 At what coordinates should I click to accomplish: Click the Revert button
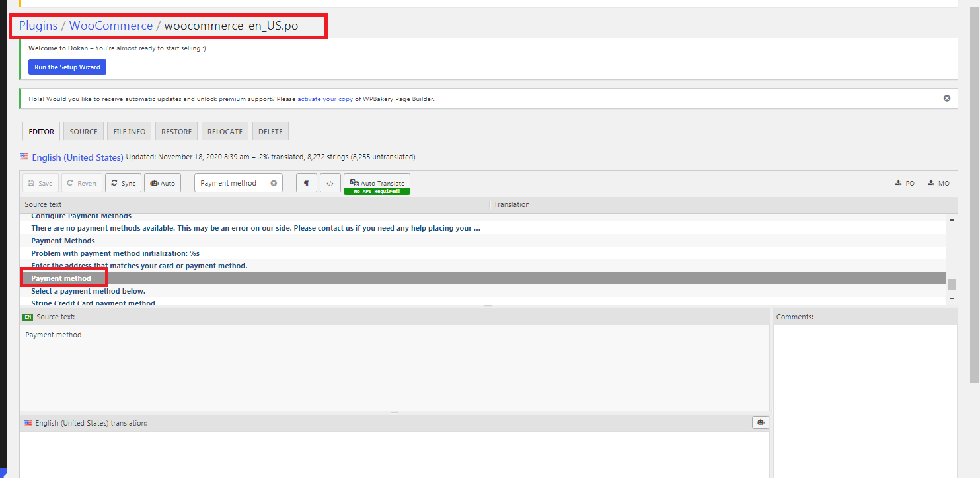coord(82,183)
